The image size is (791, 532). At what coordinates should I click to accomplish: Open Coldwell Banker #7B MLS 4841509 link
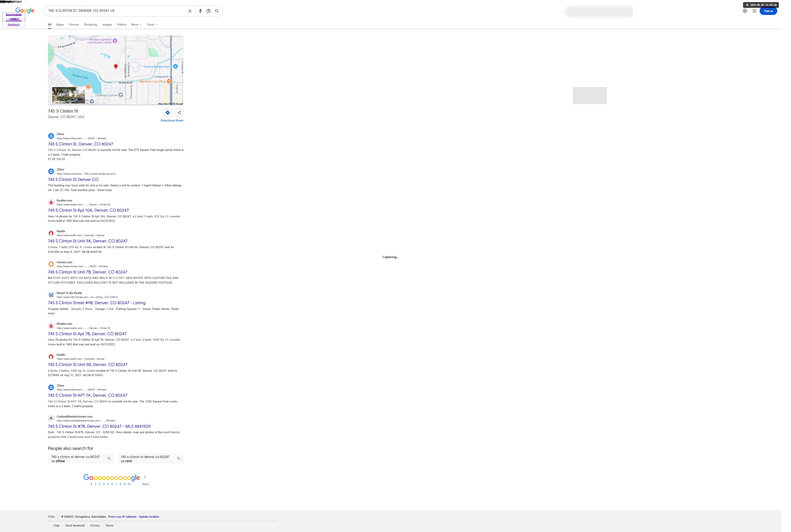point(99,426)
